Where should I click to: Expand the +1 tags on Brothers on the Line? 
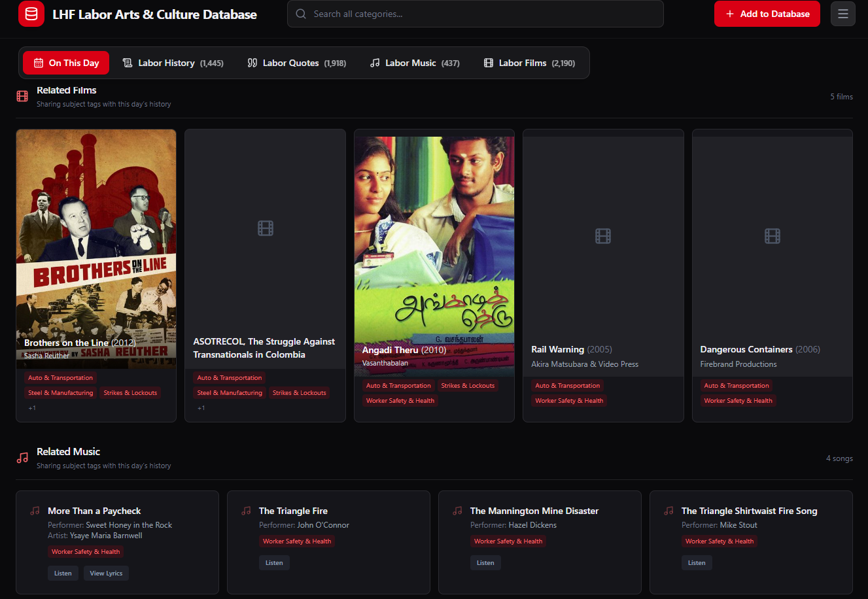pyautogui.click(x=32, y=408)
